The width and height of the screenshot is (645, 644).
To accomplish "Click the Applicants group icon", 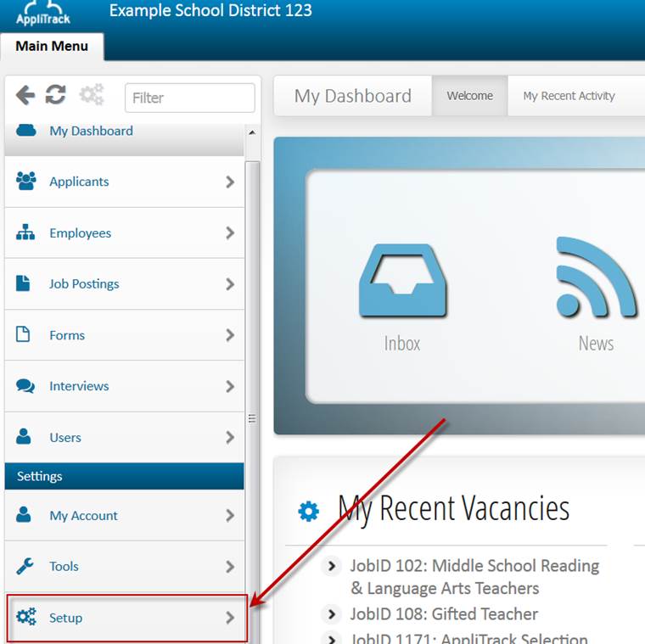I will (x=26, y=181).
